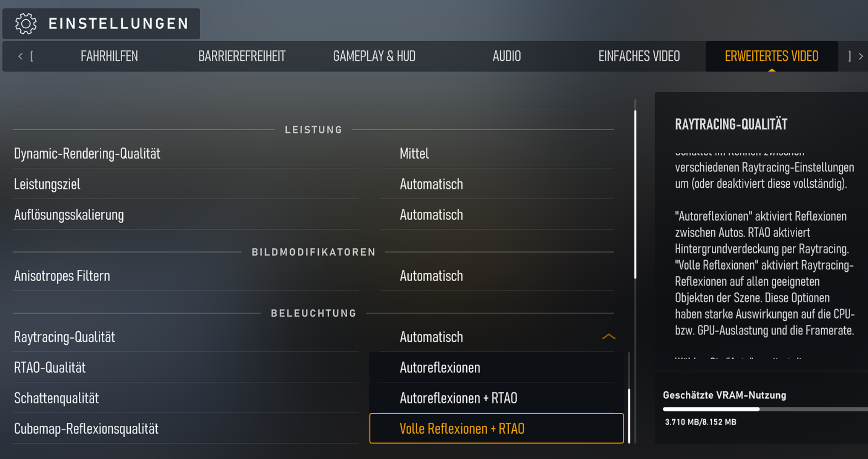Switch to the Barrierefreiheit tab
Screen dimensions: 868x459
coord(242,57)
